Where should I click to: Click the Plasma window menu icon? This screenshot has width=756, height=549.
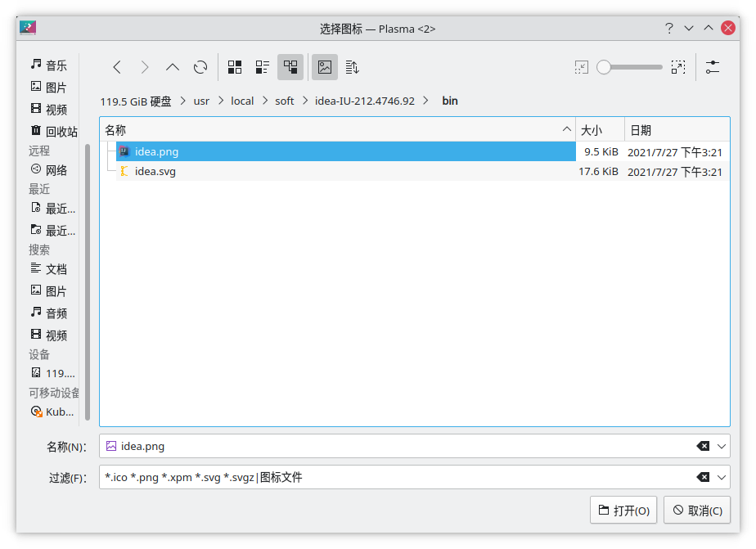click(28, 28)
